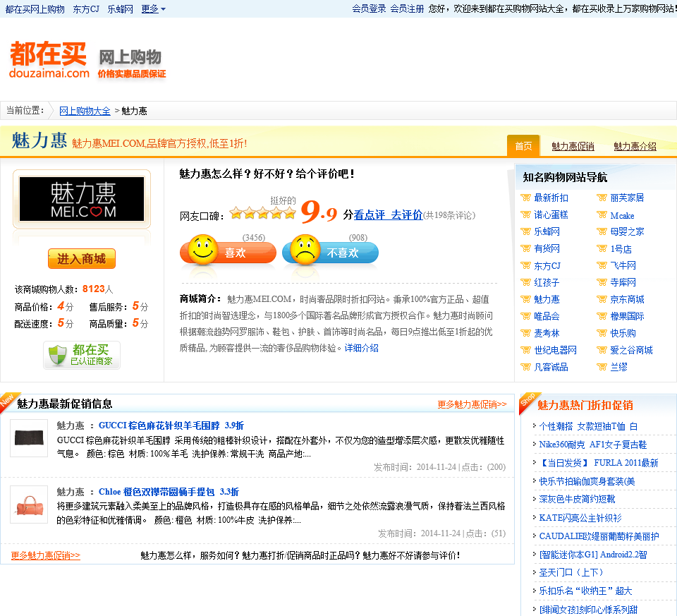Click the 会员注册 link

(x=407, y=8)
